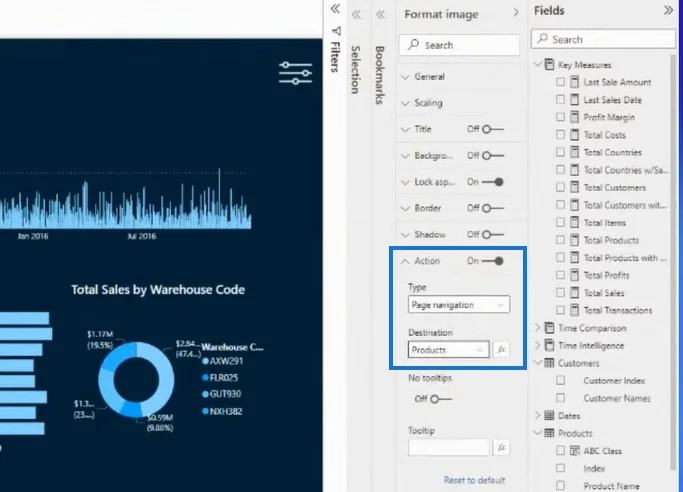The image size is (683, 492).
Task: Turn off the Action toggle
Action: (x=493, y=261)
